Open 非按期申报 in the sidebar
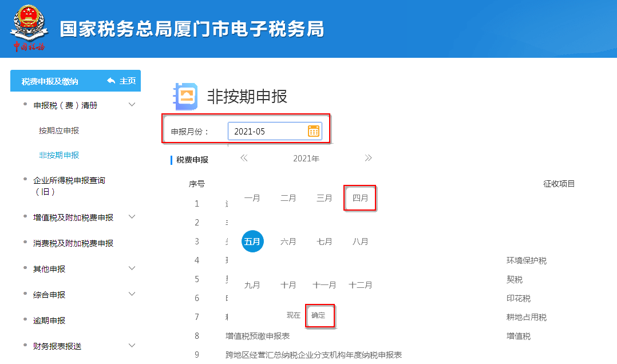Image resolution: width=617 pixels, height=364 pixels. tap(59, 156)
